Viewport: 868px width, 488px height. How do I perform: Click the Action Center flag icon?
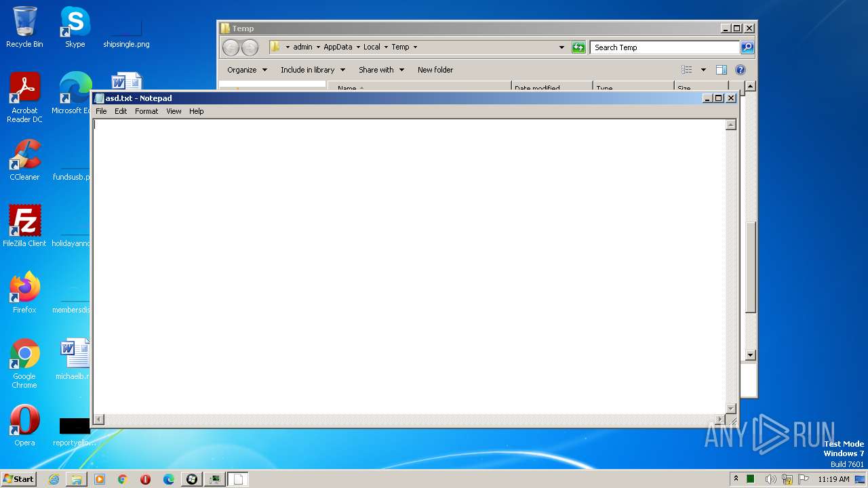(x=804, y=479)
